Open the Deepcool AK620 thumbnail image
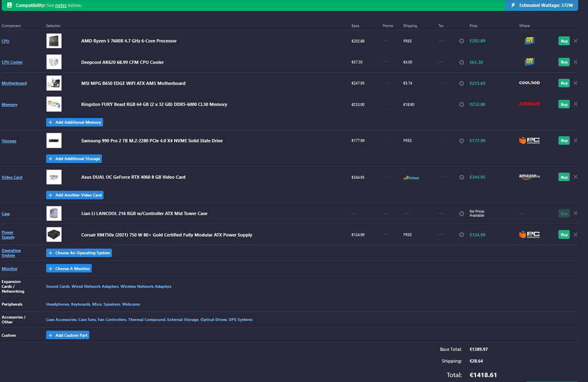Viewport: 588px width, 382px height. tap(54, 62)
